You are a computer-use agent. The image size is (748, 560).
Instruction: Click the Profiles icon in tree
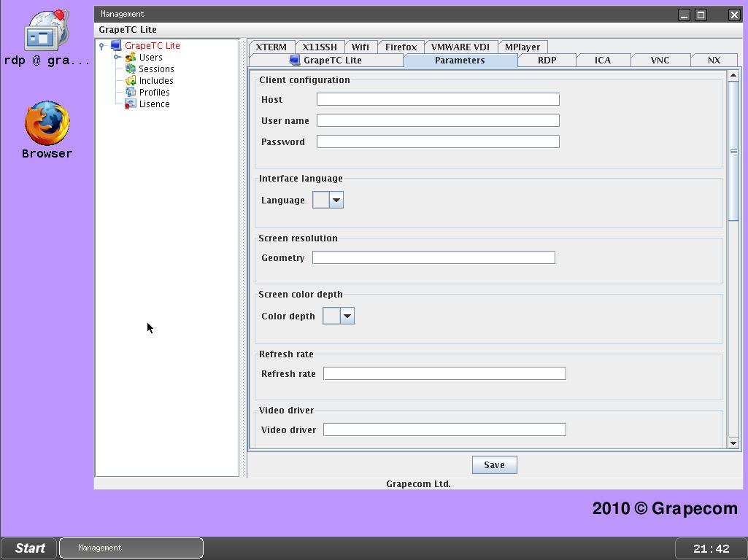(131, 93)
